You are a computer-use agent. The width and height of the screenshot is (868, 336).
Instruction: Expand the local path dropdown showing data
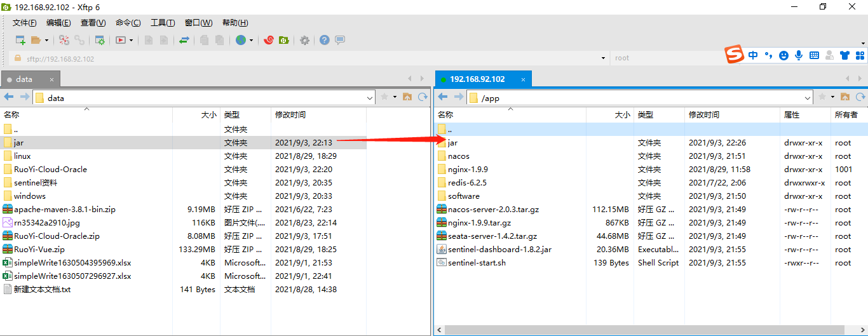tap(370, 98)
